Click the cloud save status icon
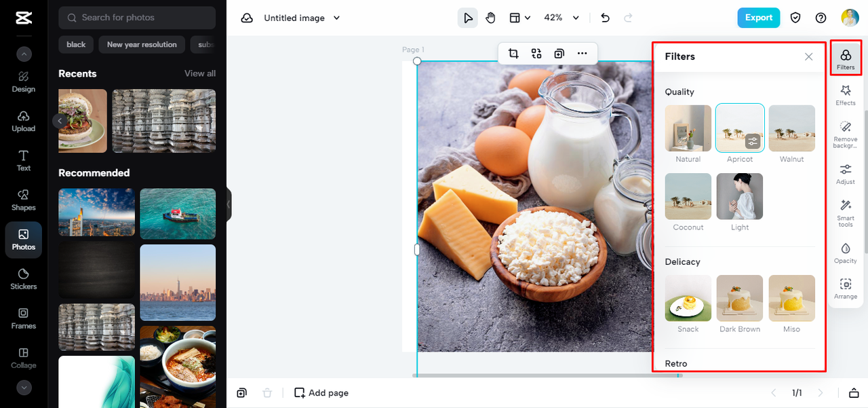The width and height of the screenshot is (868, 408). pos(247,18)
